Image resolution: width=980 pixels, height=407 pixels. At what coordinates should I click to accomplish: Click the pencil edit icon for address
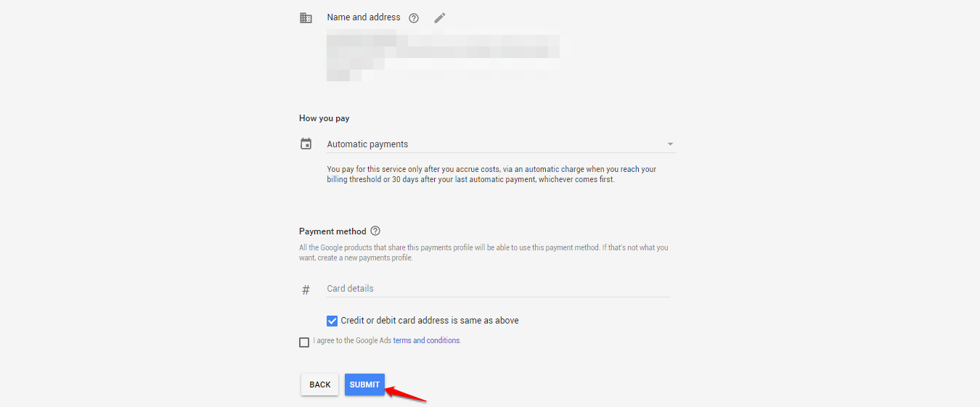pyautogui.click(x=439, y=17)
